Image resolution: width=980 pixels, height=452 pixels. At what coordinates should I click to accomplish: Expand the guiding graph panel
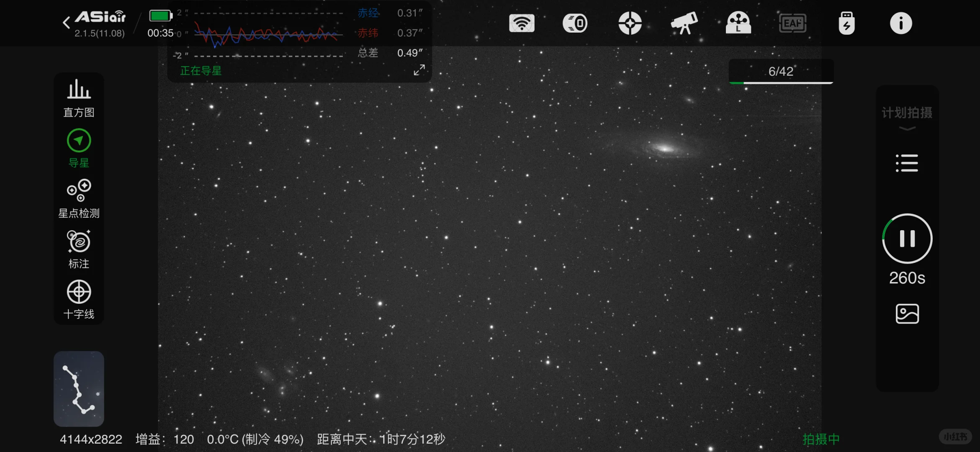[419, 70]
